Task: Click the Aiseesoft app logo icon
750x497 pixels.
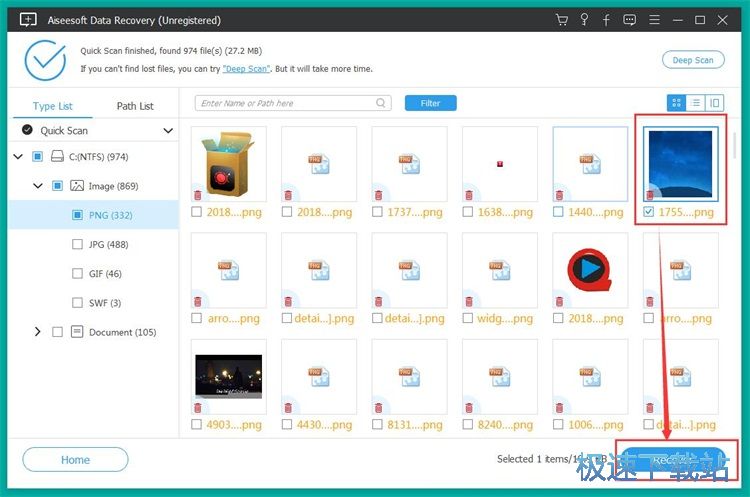Action: [28, 20]
